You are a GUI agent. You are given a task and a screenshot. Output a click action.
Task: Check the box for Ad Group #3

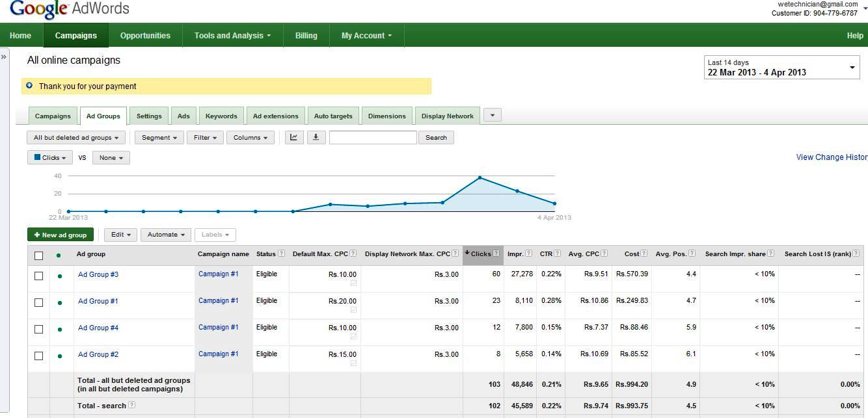click(38, 276)
